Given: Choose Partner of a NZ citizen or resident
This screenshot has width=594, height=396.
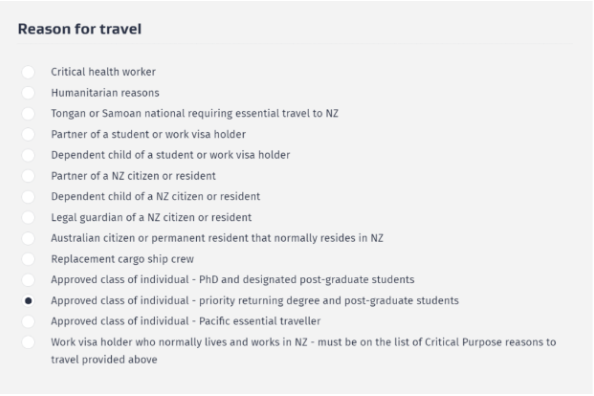Looking at the screenshot, I should 28,176.
